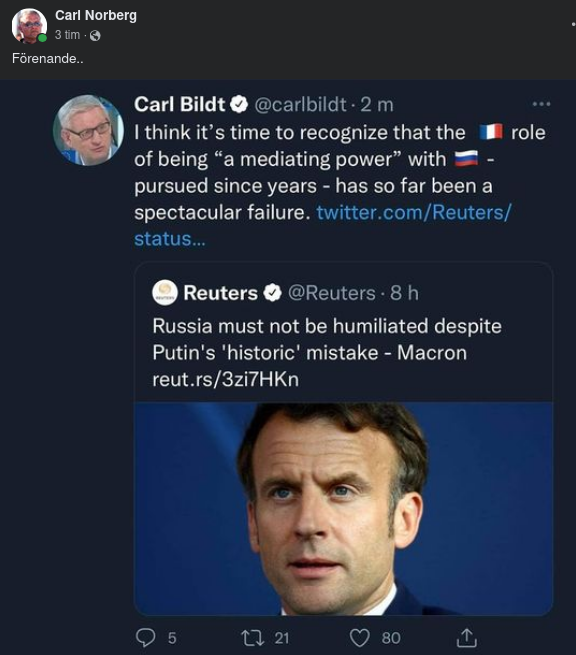Open the Macron photo in quoted tweet
Viewport: 576px width, 655px height.
pyautogui.click(x=344, y=508)
